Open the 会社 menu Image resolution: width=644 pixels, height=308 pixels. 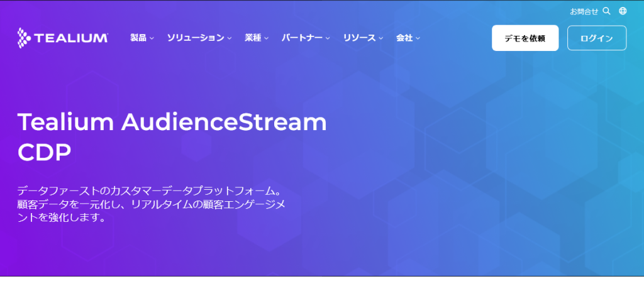pos(404,38)
